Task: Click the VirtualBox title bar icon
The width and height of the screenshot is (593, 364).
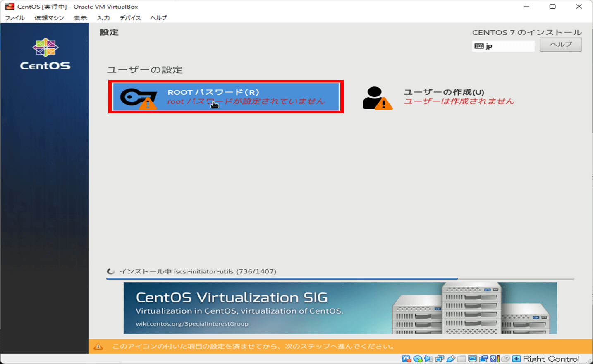Action: click(10, 6)
